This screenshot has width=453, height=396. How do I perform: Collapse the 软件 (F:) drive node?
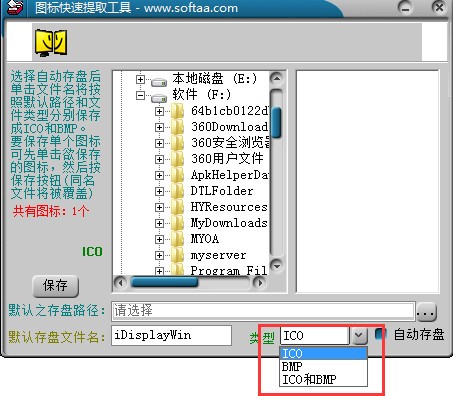click(140, 96)
